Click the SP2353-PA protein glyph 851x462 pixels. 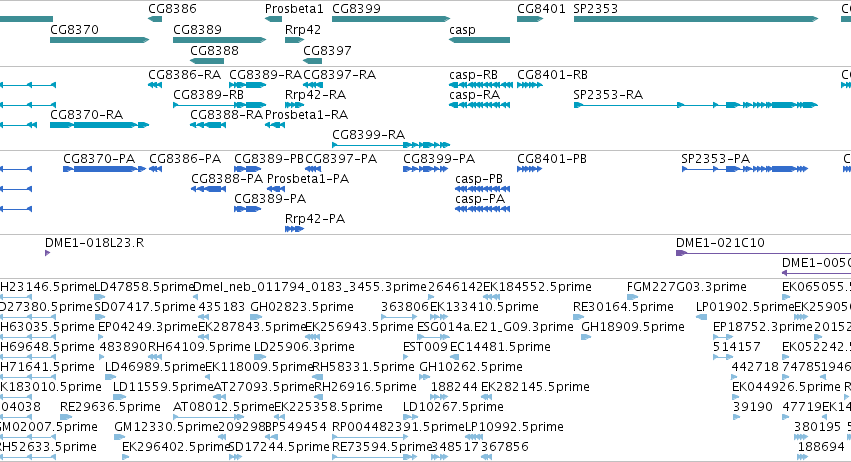point(745,169)
